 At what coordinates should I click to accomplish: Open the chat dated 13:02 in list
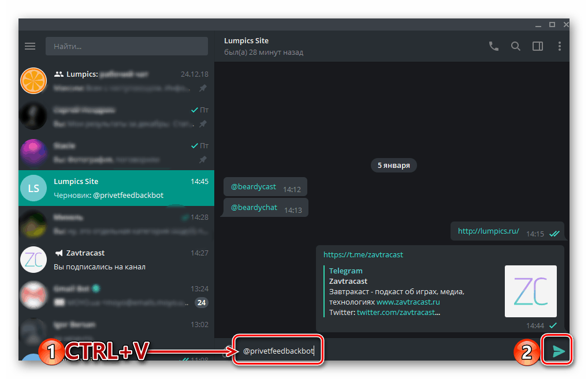[116, 331]
